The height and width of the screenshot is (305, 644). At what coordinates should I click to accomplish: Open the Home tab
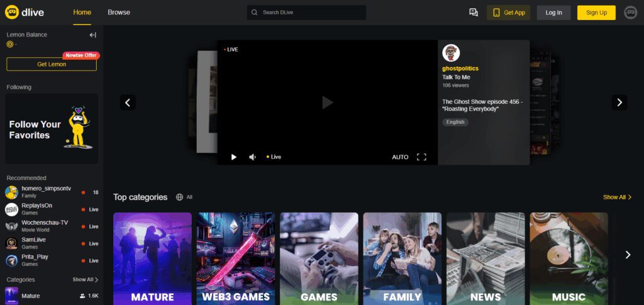tap(82, 13)
